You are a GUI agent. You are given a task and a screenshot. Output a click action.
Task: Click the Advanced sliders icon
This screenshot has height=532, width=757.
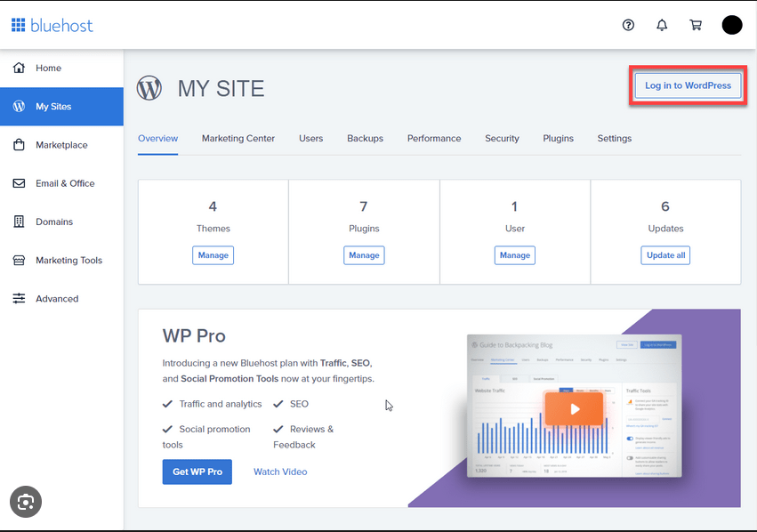click(x=19, y=299)
